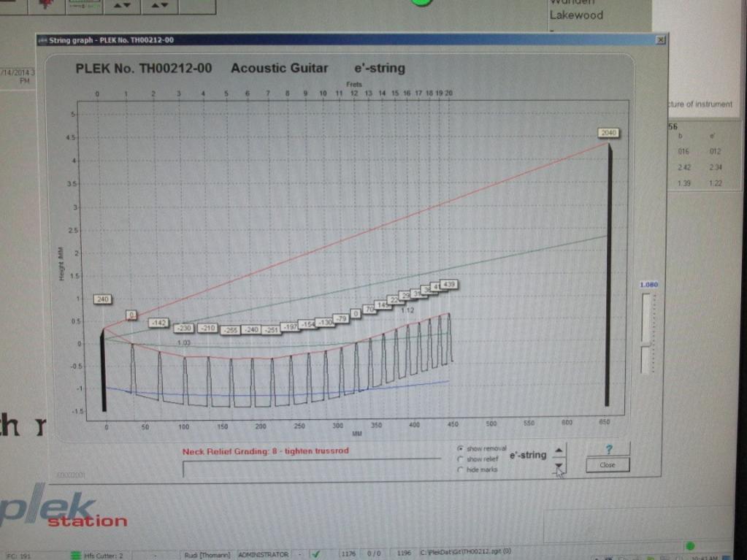The image size is (747, 560).
Task: Click the 'Neck Relief Grading: 8 - tighten trussrod' text
Action: click(265, 451)
